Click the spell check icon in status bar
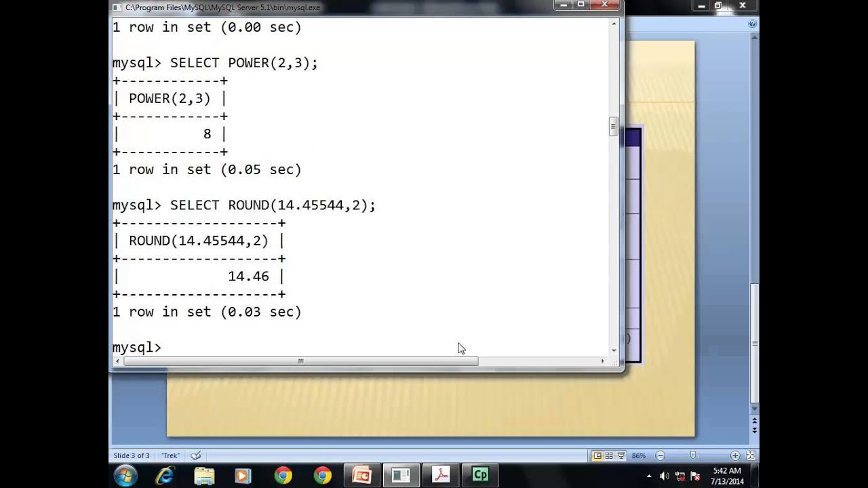Screen dimensions: 868x488 [x=196, y=455]
